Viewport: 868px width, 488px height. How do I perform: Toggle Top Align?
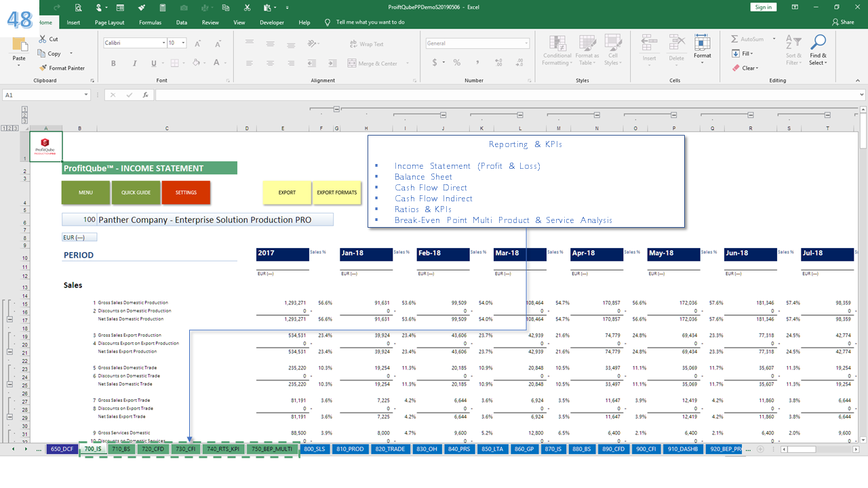click(251, 43)
